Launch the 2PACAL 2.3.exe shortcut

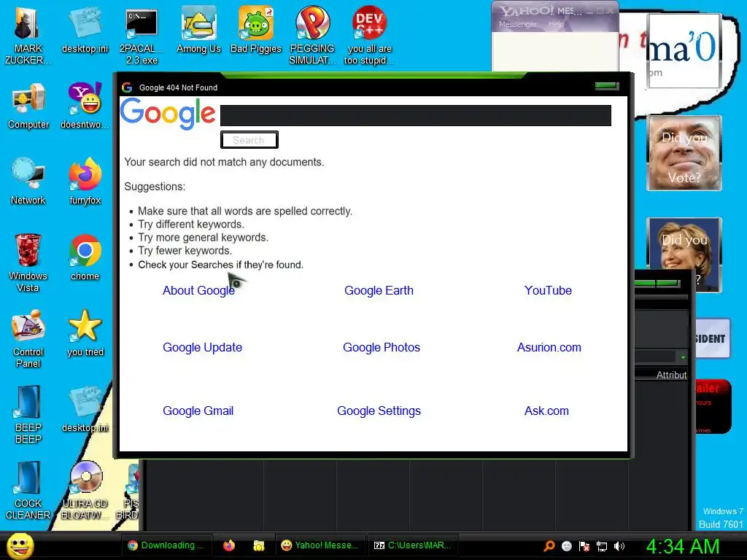pyautogui.click(x=142, y=35)
